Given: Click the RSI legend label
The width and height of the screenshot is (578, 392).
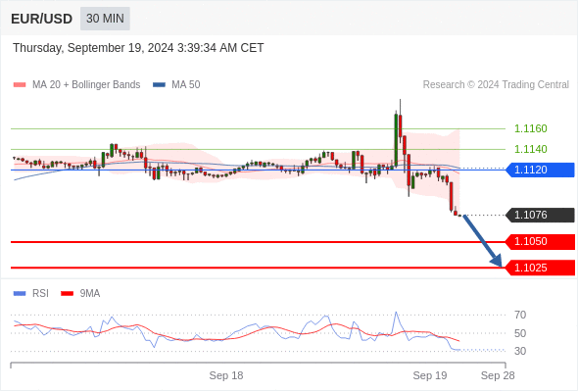Looking at the screenshot, I should tap(40, 294).
